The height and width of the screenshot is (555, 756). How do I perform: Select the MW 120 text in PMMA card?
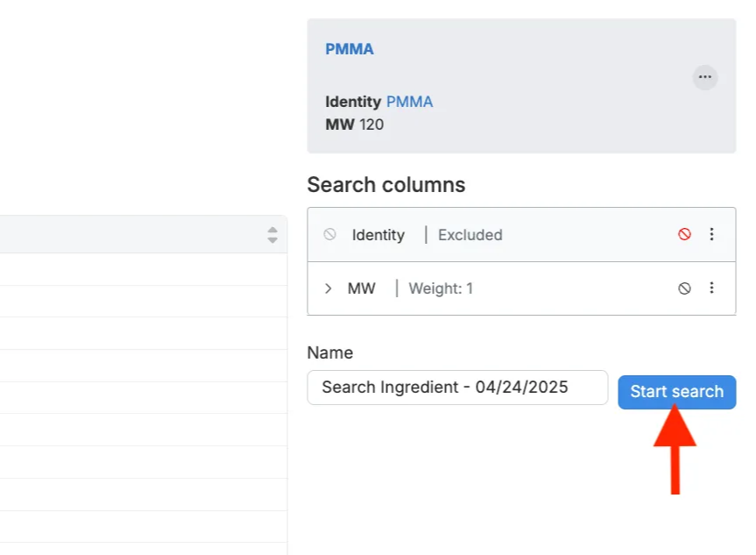[x=355, y=125]
